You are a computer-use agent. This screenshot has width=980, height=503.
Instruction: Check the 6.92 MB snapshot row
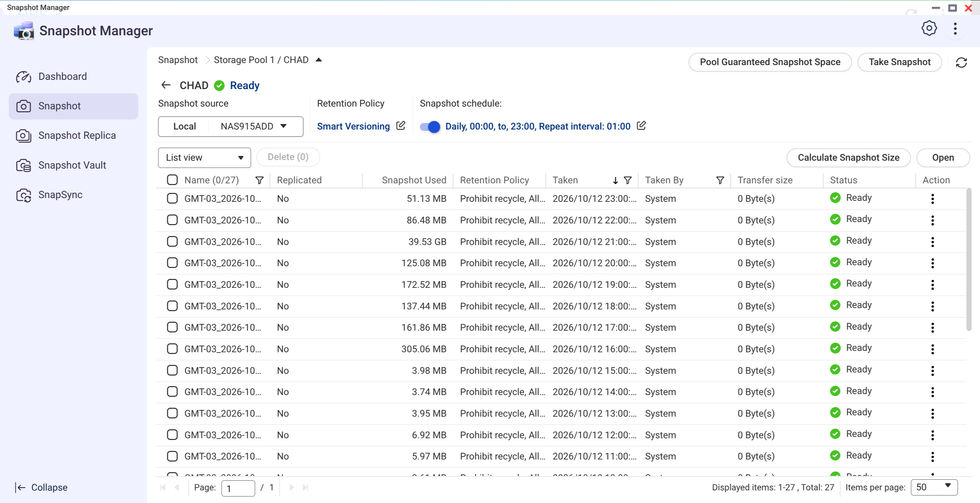click(x=172, y=434)
